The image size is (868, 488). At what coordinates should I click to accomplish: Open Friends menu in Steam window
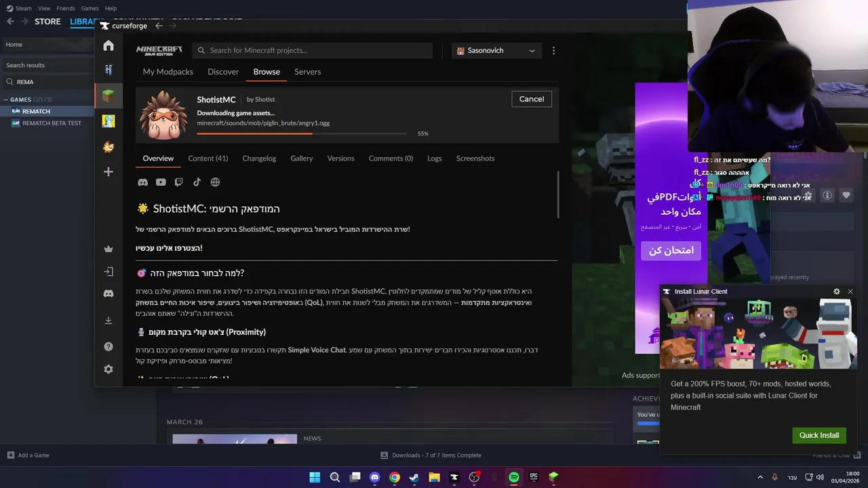(66, 8)
